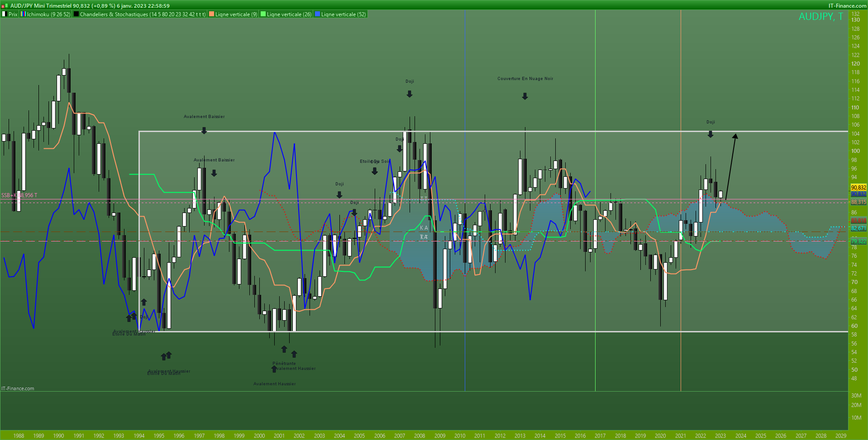Click the 20M volume axis label
This screenshot has height=440, width=868.
pos(856,405)
